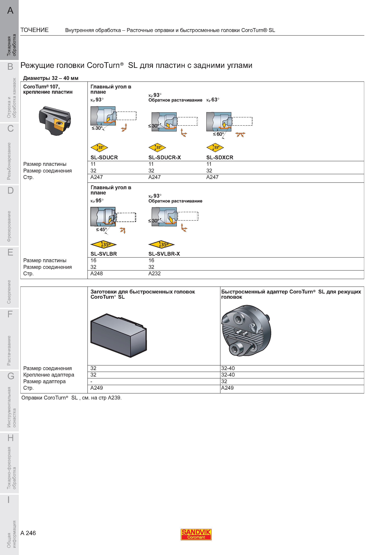This screenshot has height=555, width=392.
Task: Click the 'κr 95°' angle label
Action: (97, 201)
